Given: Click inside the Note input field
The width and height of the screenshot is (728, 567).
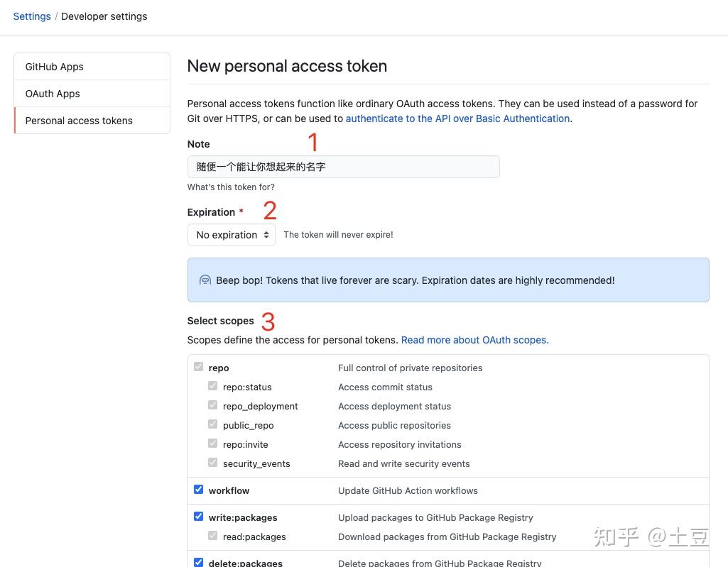Looking at the screenshot, I should tap(343, 166).
